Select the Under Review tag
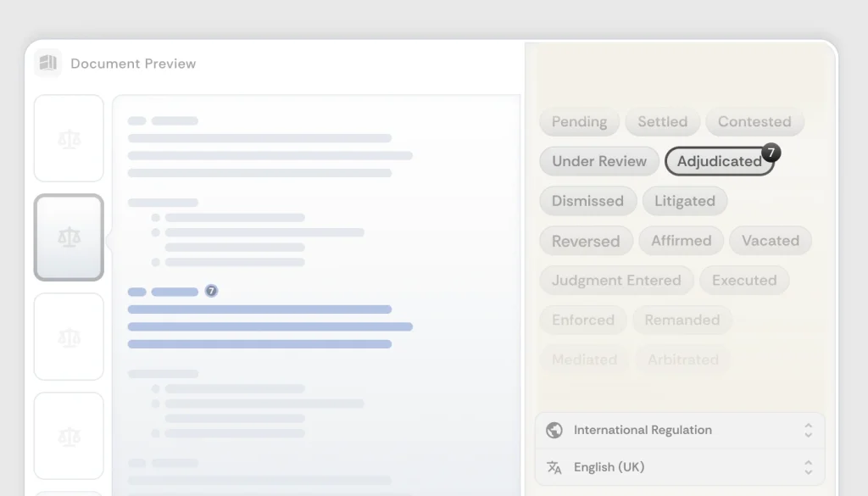The height and width of the screenshot is (496, 868). 598,161
